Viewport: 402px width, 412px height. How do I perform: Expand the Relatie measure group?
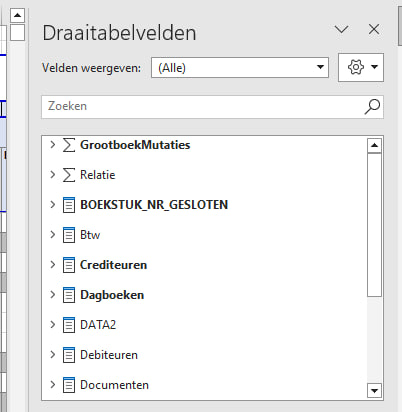(52, 175)
